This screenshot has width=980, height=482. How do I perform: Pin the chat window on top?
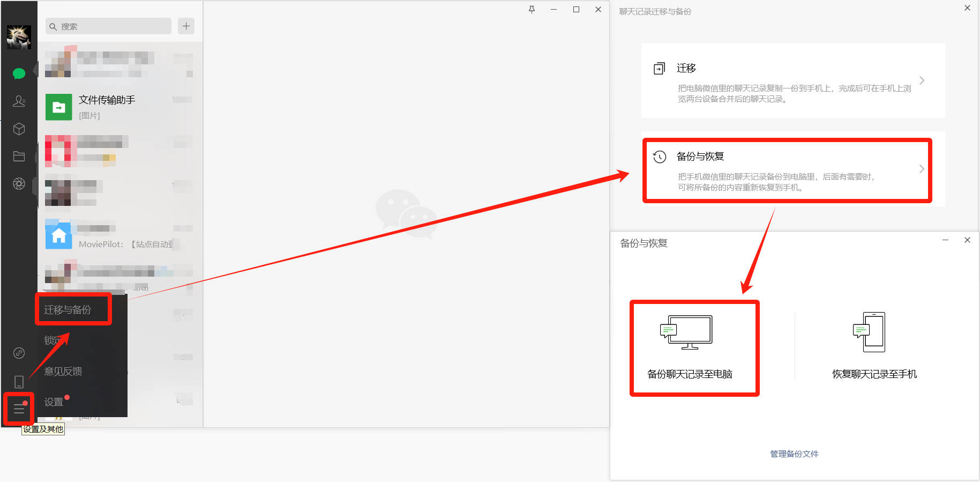pyautogui.click(x=532, y=10)
